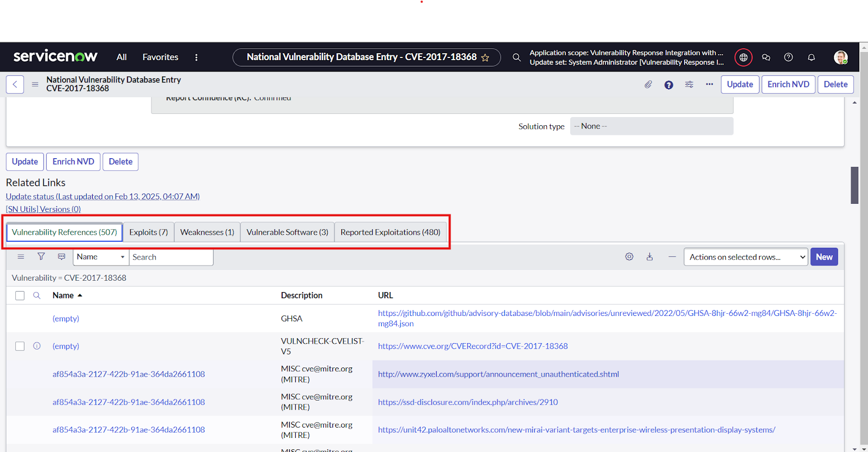868x452 pixels.
Task: Click the list Search input field
Action: (x=171, y=257)
